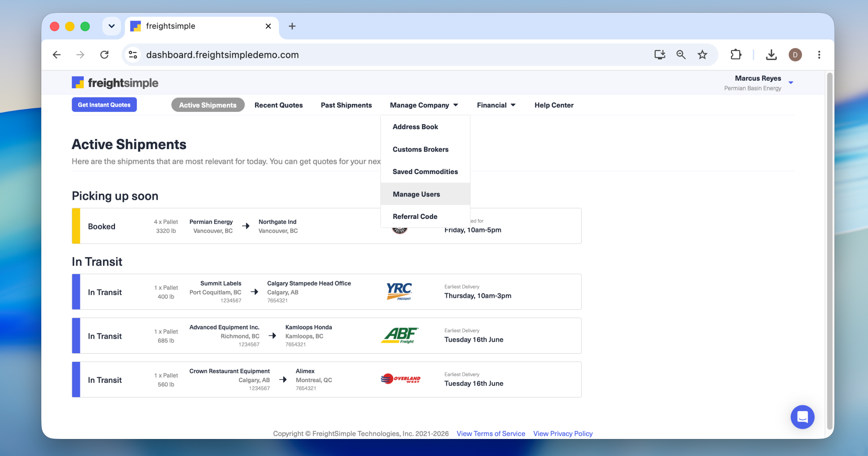868x456 pixels.
Task: Click the freightsimple tab favicon
Action: (135, 26)
